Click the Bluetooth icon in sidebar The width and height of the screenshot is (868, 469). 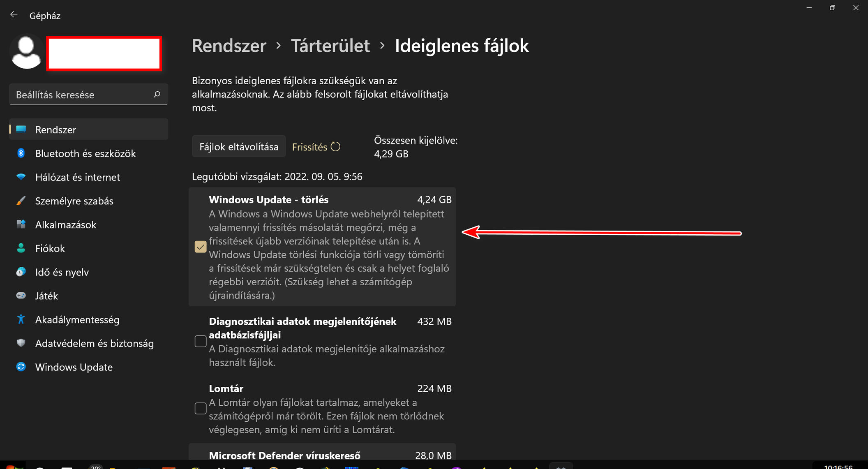21,153
